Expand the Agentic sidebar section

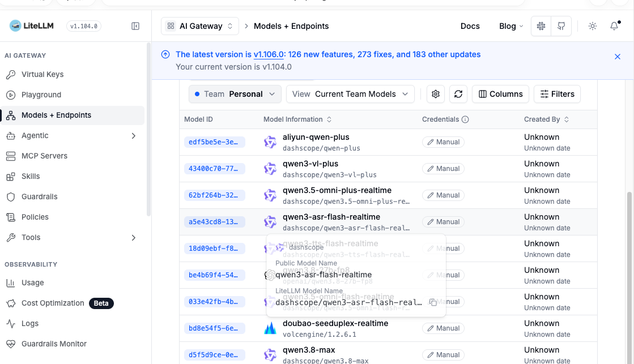click(x=72, y=136)
